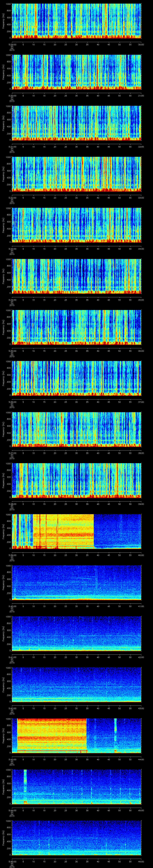This screenshot has height=868, width=153.
Task: Click the spectrogram panel starting at 5:38:00
Action: click(77, 481)
